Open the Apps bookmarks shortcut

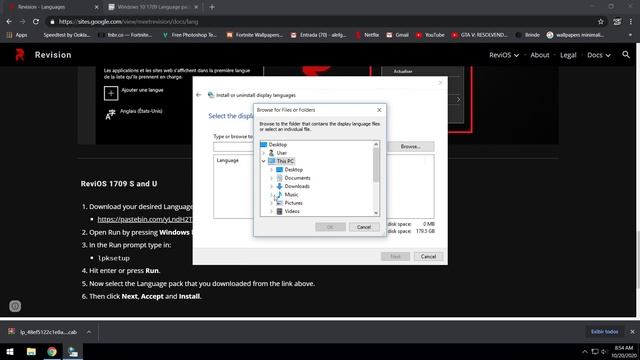pyautogui.click(x=17, y=35)
